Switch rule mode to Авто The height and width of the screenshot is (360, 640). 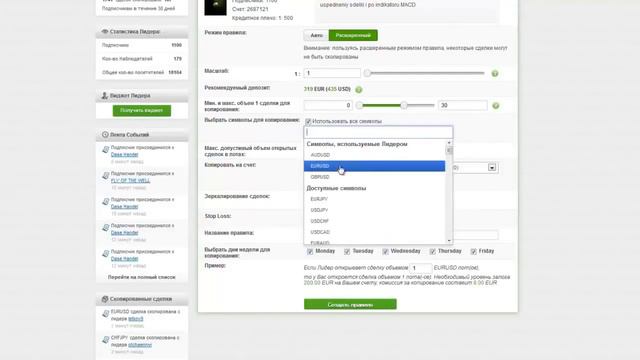(316, 36)
